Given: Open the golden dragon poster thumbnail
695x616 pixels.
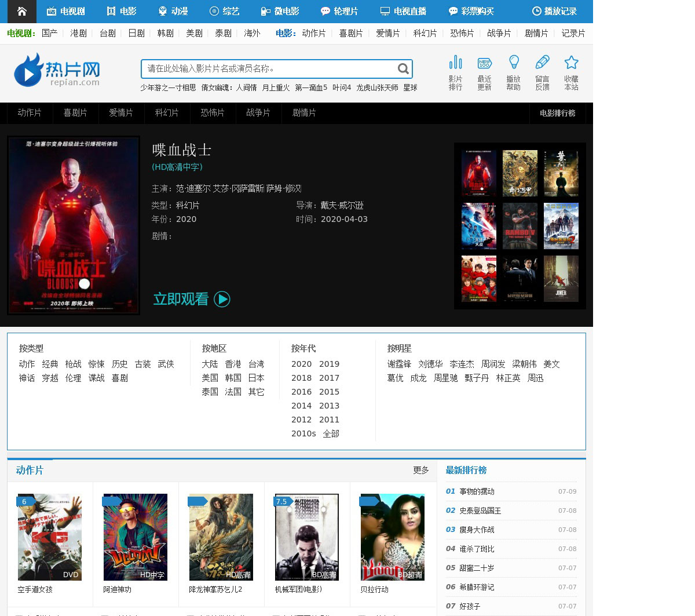Looking at the screenshot, I should click(x=520, y=173).
